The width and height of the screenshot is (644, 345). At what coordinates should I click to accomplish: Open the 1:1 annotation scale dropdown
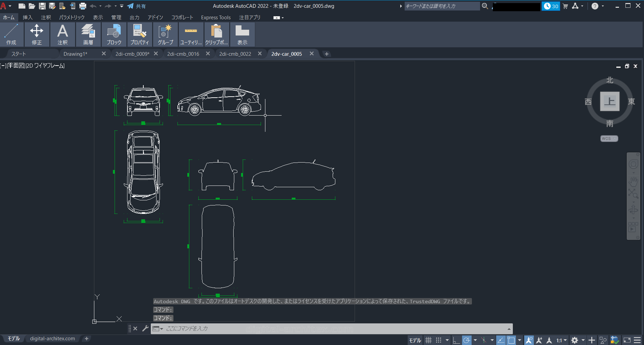coord(562,340)
